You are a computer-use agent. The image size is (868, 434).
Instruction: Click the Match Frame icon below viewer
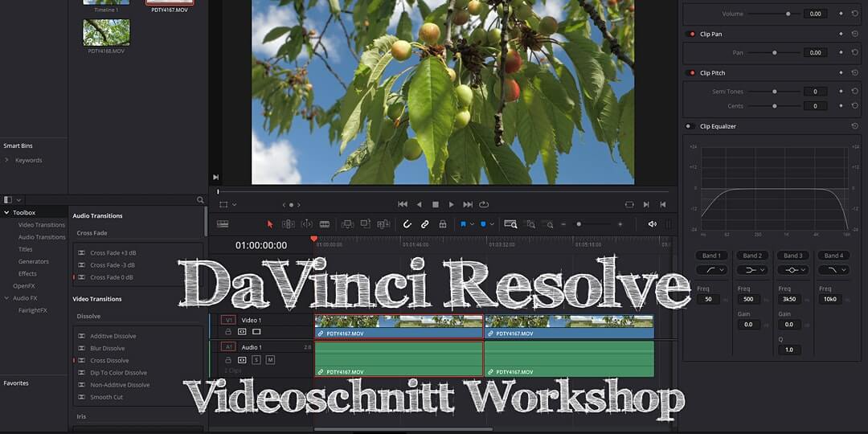629,204
